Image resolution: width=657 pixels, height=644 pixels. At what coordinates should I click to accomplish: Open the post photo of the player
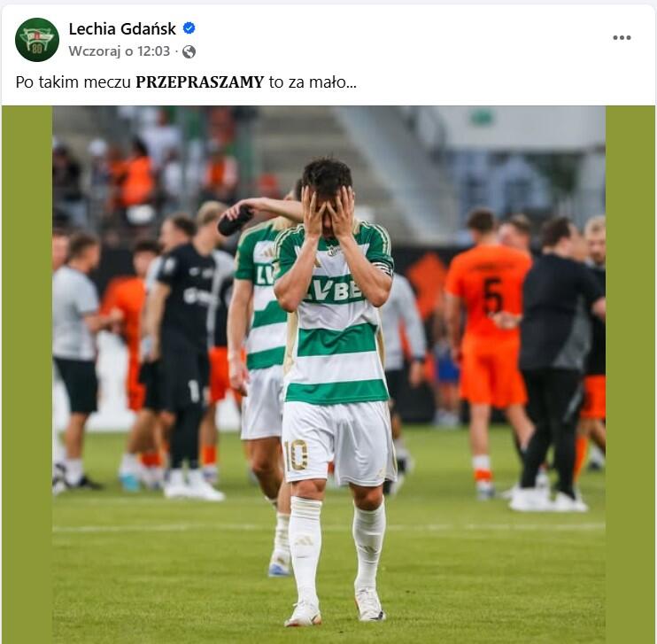click(328, 375)
